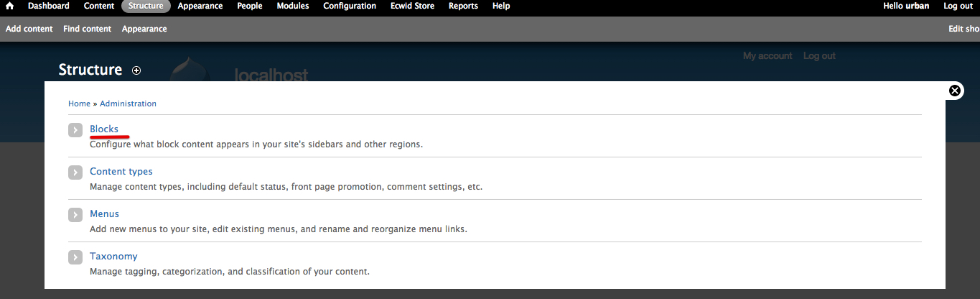Click the Administration breadcrumb link
Image resolution: width=980 pixels, height=299 pixels.
pos(128,103)
